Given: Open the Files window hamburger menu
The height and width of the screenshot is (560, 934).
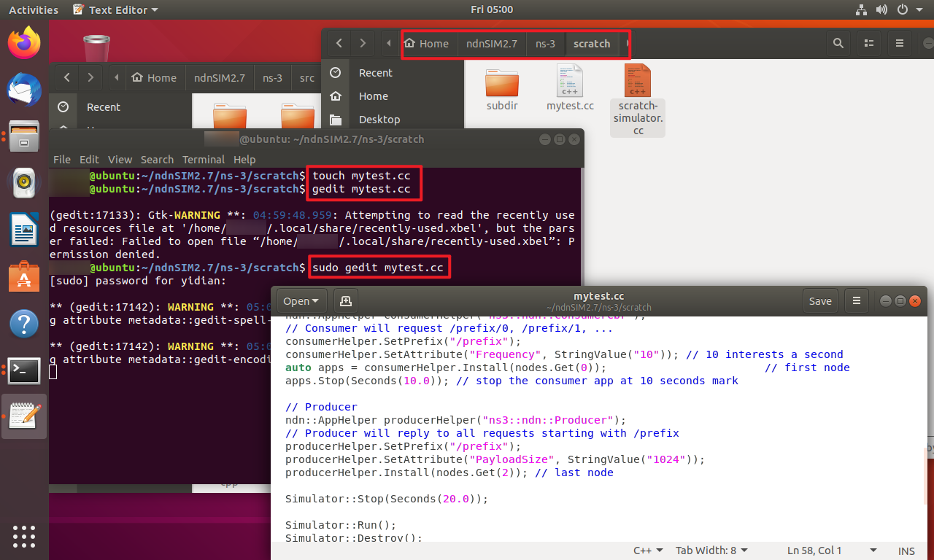Looking at the screenshot, I should click(900, 43).
